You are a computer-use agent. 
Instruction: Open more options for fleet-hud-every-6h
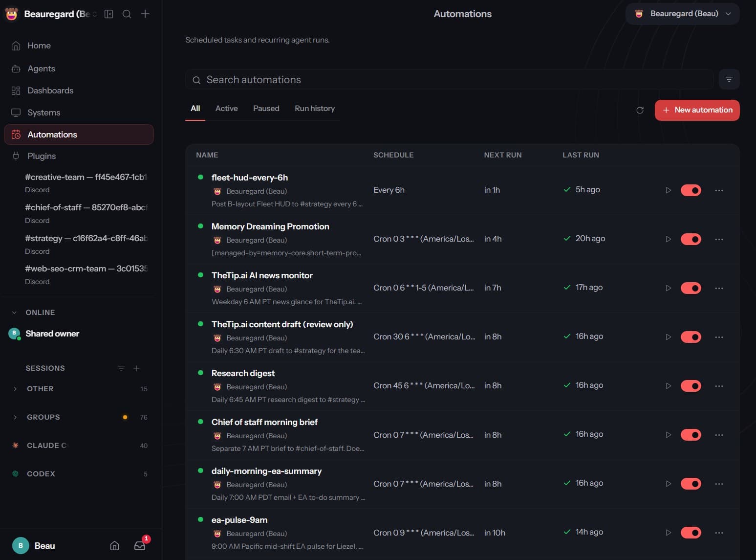[x=719, y=190]
